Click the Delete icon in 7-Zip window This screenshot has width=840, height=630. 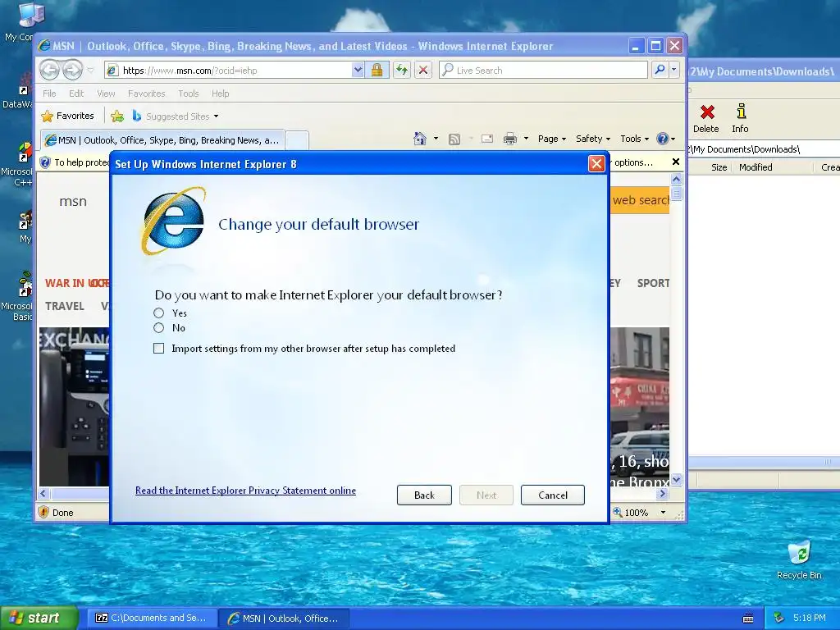pyautogui.click(x=706, y=119)
